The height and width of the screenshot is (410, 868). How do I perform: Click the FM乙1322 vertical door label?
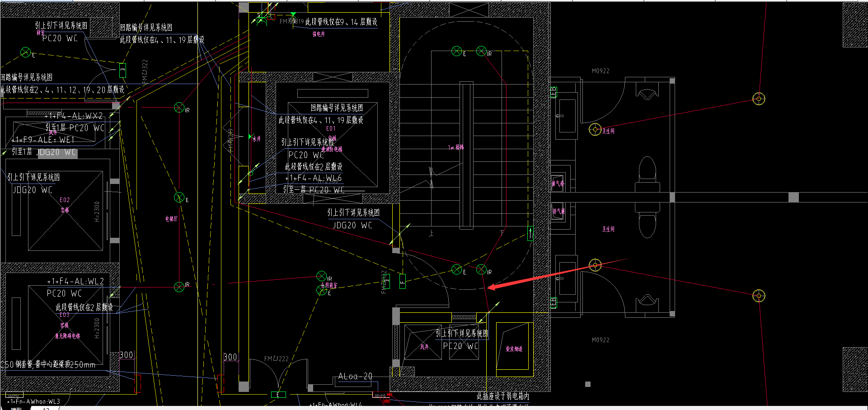(145, 72)
